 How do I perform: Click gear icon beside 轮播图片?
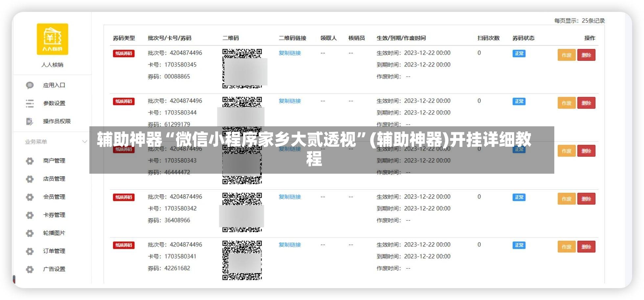pyautogui.click(x=30, y=233)
